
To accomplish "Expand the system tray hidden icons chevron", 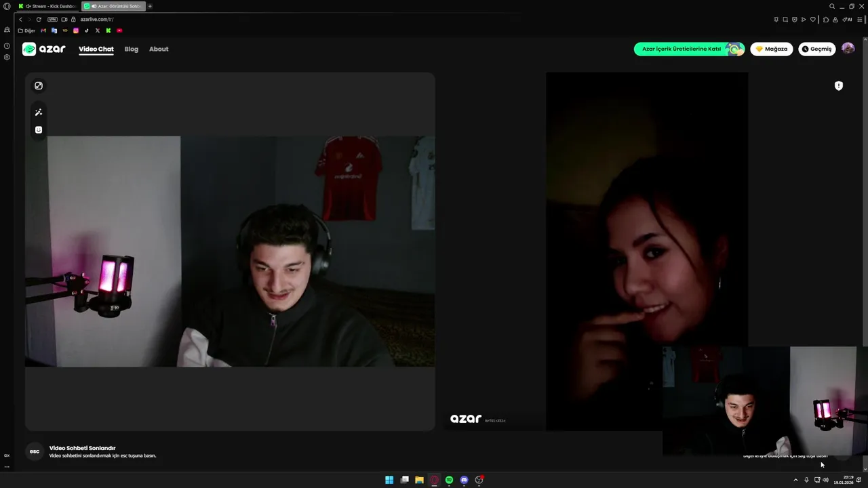I will click(795, 480).
